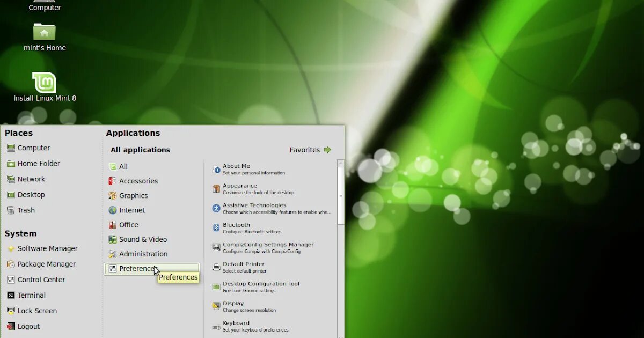
Task: Click the Desktop Configuration Tool icon
Action: [x=216, y=287]
